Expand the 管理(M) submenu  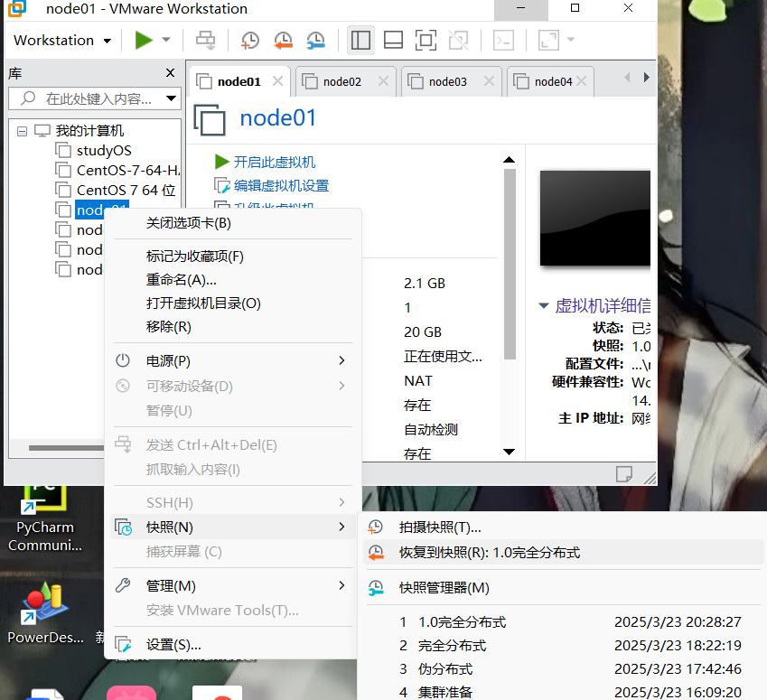coord(233,586)
